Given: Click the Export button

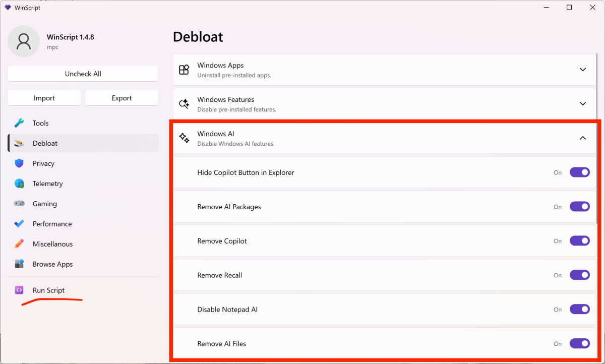Looking at the screenshot, I should 122,98.
